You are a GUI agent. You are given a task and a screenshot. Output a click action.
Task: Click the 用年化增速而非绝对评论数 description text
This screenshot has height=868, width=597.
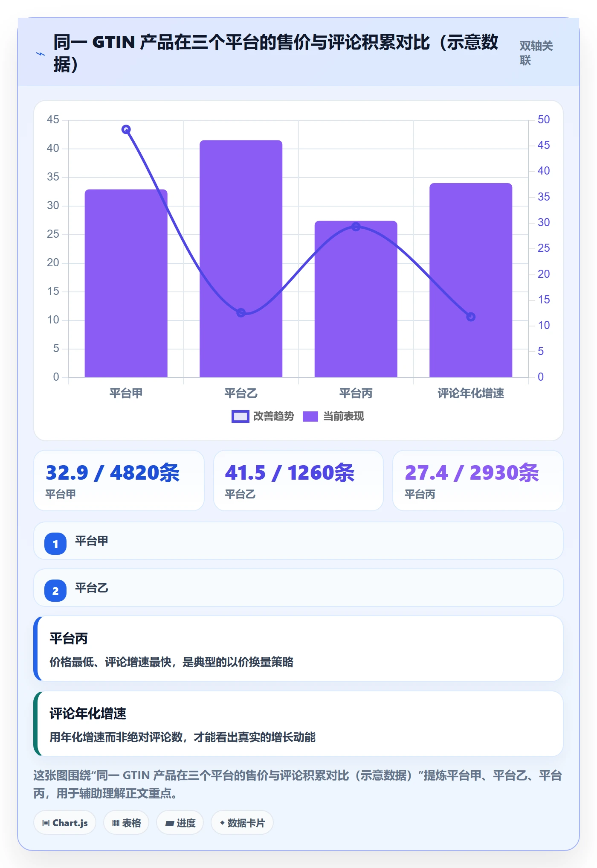[x=183, y=737]
